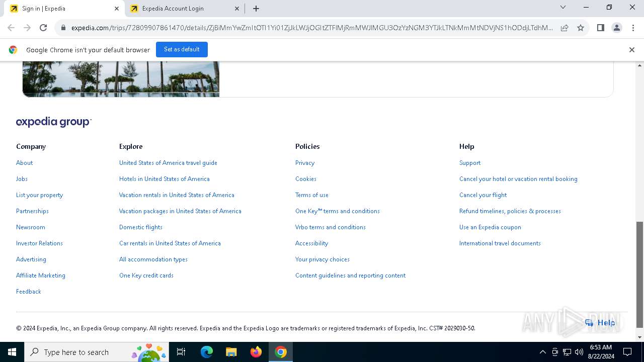The height and width of the screenshot is (362, 644).
Task: Open One Key credit cards link
Action: click(x=146, y=276)
